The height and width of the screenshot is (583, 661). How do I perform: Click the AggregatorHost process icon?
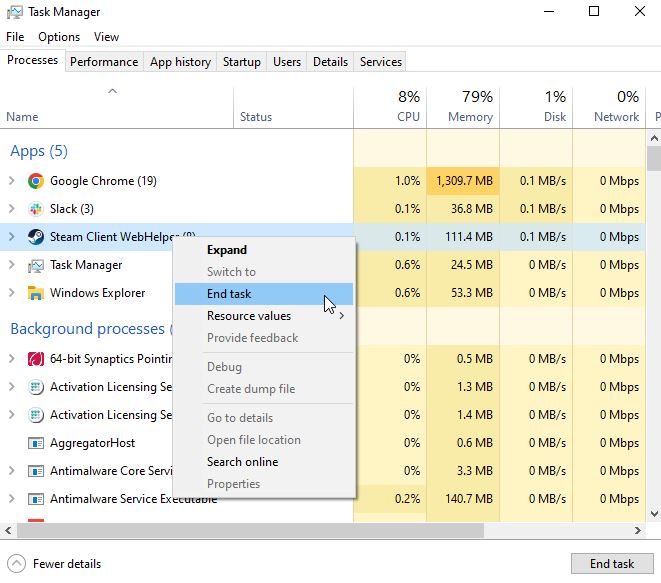pyautogui.click(x=36, y=443)
